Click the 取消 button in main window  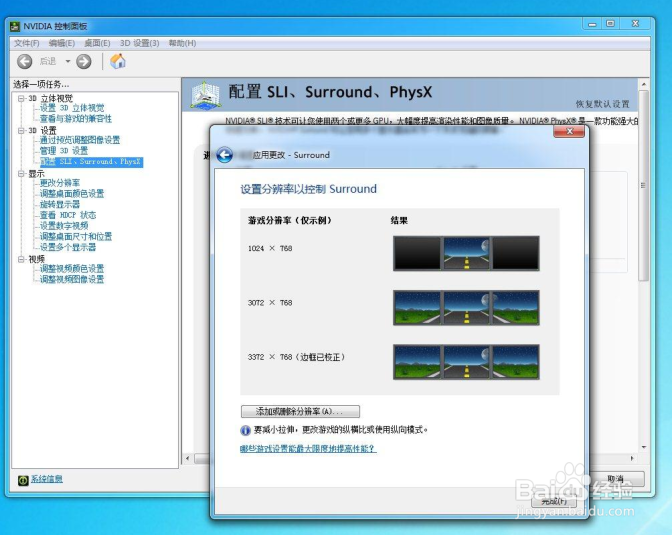616,479
